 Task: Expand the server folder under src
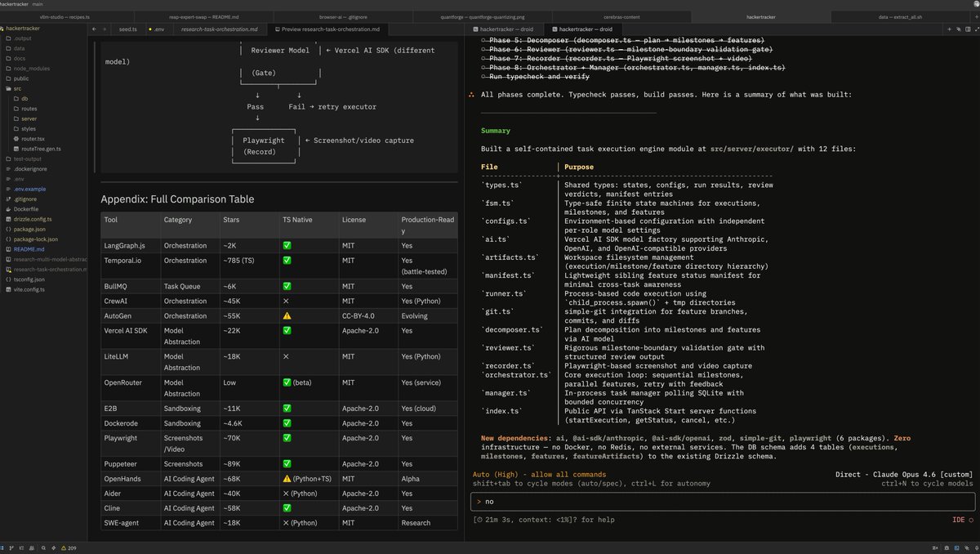pyautogui.click(x=29, y=118)
